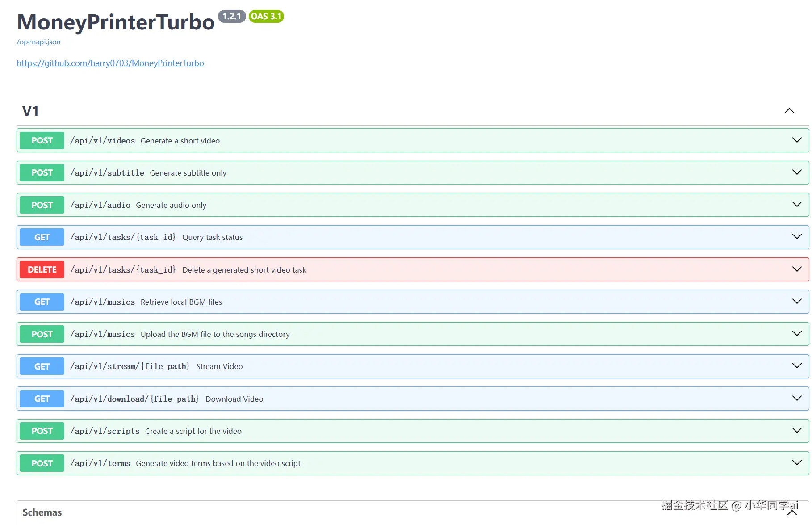The image size is (812, 525).
Task: Expand chevron for Create a script for the video
Action: click(x=797, y=430)
